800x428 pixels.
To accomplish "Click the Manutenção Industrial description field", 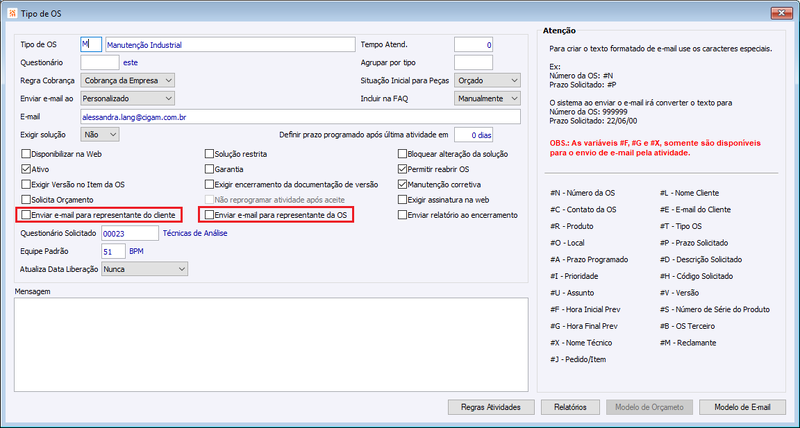I will coord(230,44).
